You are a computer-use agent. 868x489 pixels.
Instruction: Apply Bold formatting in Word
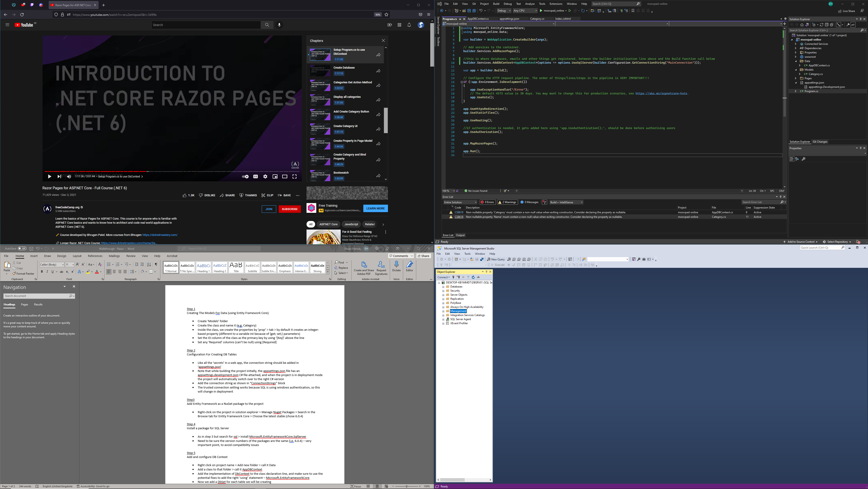pyautogui.click(x=42, y=272)
